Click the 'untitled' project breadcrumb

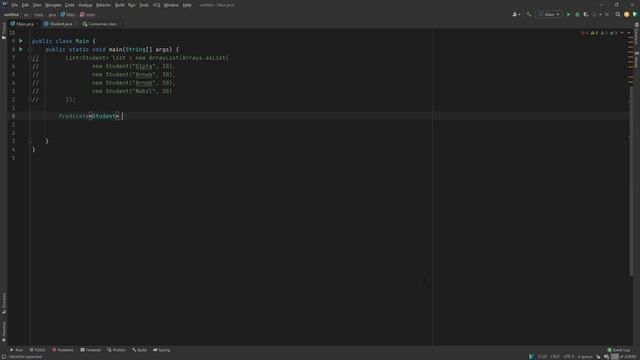(x=11, y=14)
